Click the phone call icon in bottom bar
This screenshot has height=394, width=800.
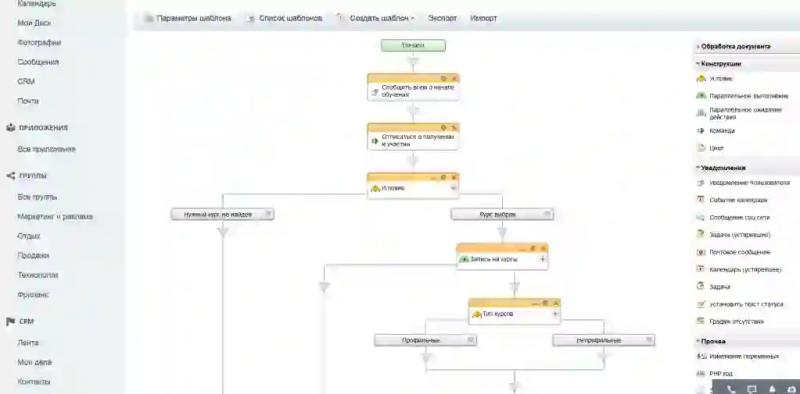click(731, 389)
